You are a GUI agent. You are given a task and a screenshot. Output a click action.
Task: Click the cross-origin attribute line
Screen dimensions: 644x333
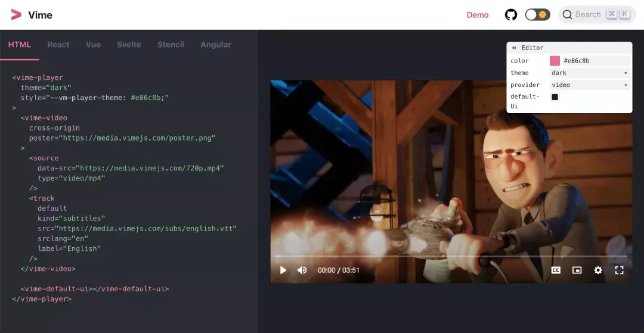point(54,128)
